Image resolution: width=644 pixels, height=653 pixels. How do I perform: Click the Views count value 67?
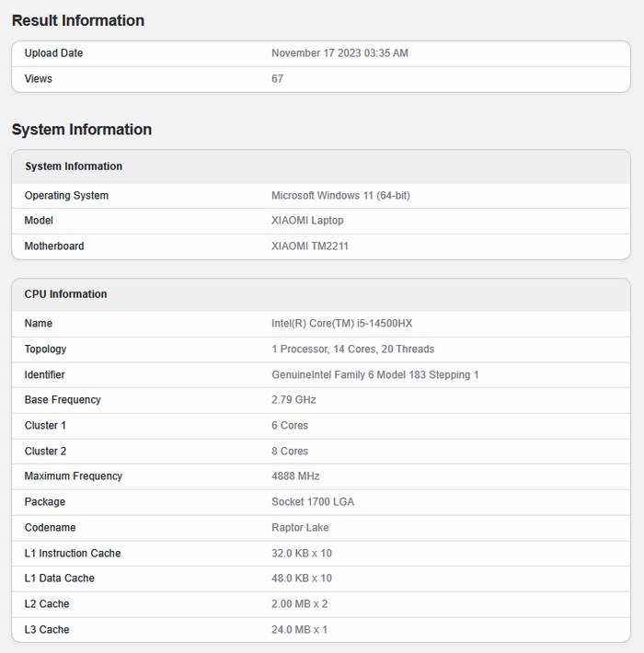[278, 79]
